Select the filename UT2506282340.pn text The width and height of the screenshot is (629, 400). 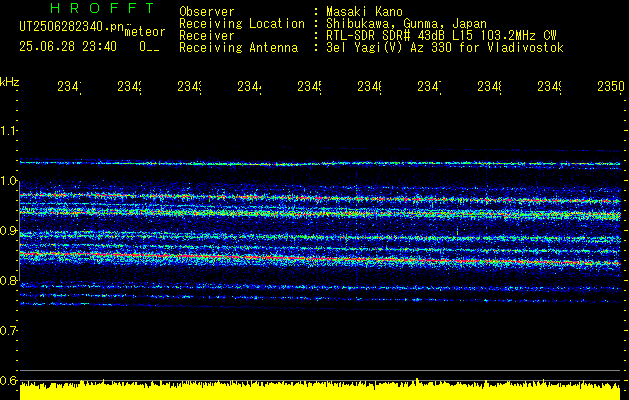pos(71,27)
